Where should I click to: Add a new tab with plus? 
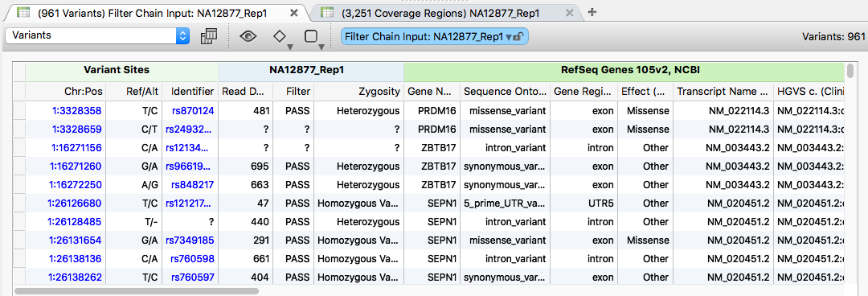click(592, 12)
